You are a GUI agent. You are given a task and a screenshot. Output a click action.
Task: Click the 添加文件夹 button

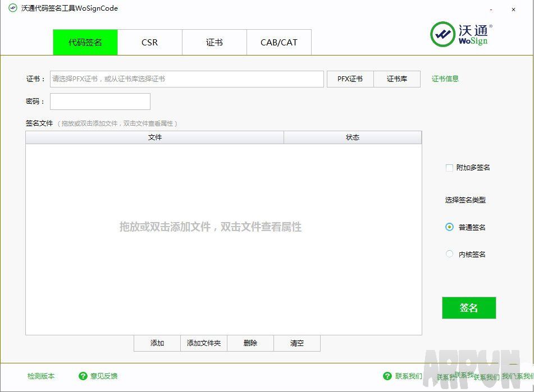pos(204,343)
